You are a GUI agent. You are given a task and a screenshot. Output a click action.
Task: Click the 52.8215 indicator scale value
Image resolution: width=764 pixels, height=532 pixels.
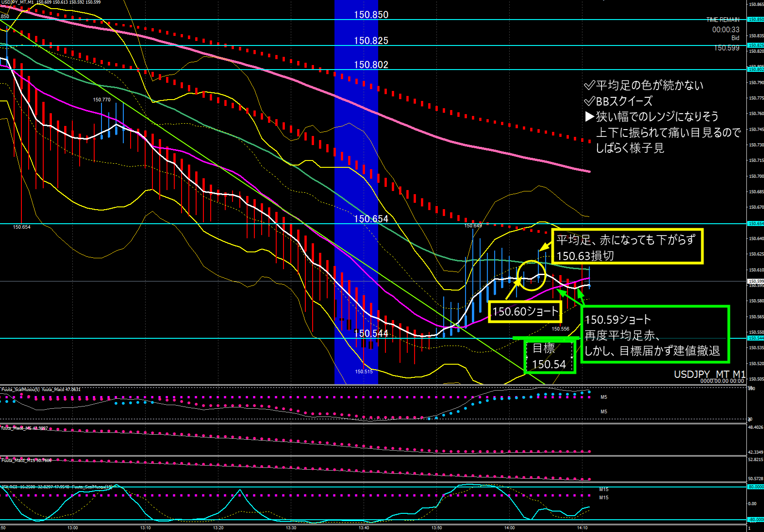point(756,460)
